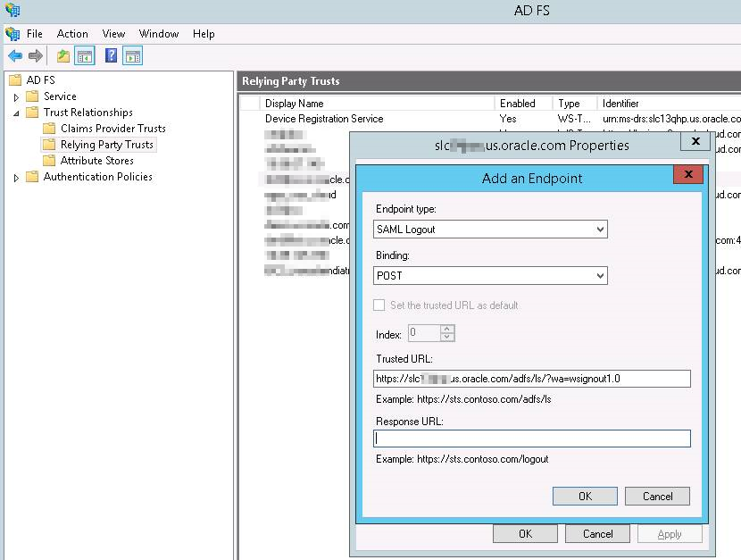
Task: Click the Relying Party Trusts folder icon
Action: click(49, 145)
